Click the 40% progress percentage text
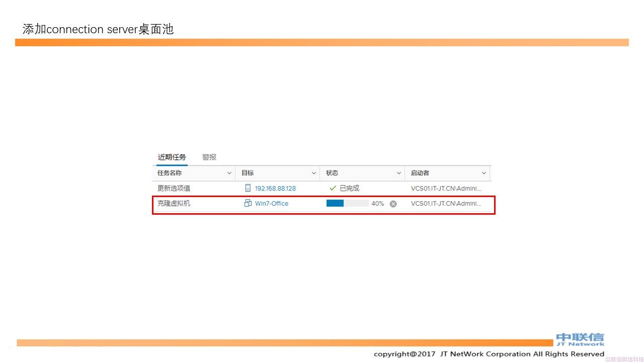The height and width of the screenshot is (362, 644). tap(378, 204)
